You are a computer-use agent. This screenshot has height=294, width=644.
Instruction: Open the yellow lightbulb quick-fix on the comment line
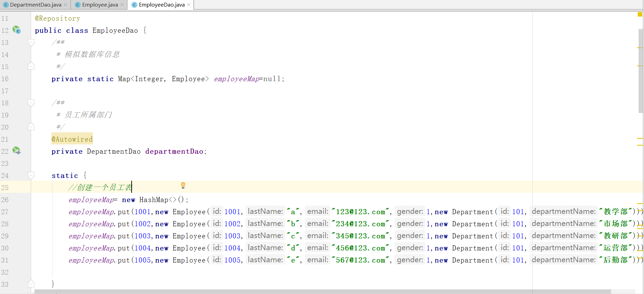(183, 186)
